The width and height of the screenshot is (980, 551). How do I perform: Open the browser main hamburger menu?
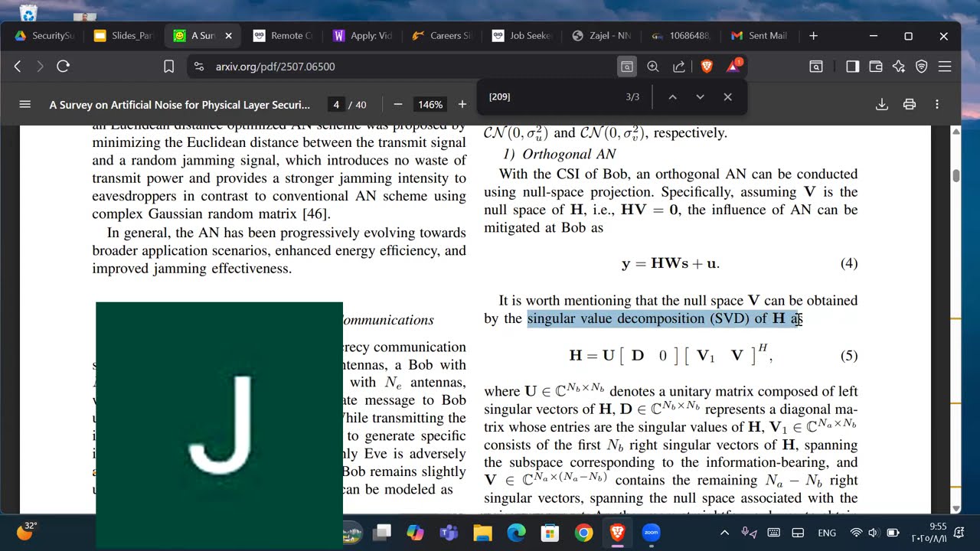[945, 67]
